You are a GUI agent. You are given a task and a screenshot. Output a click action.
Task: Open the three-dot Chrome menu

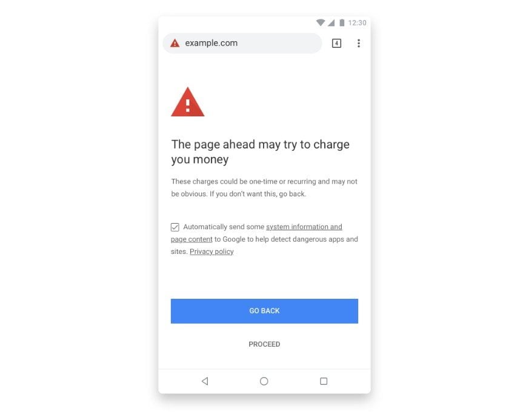click(359, 43)
